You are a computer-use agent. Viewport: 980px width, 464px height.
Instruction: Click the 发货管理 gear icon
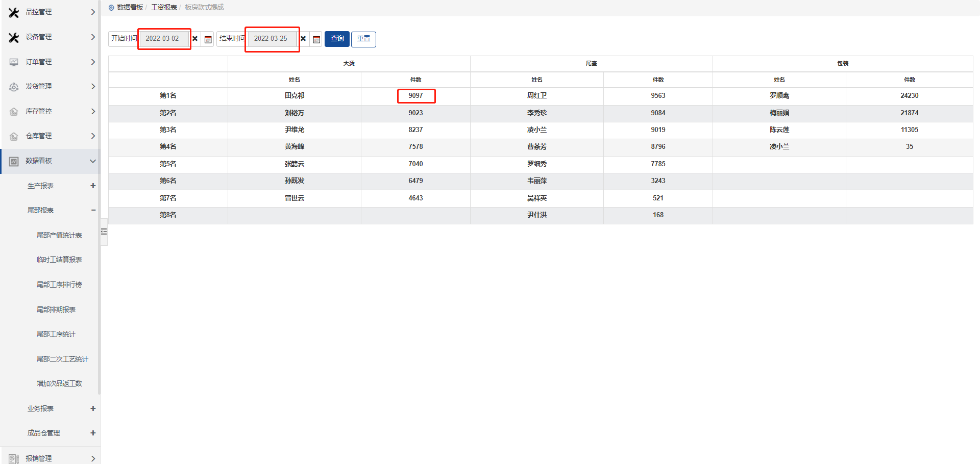(x=14, y=87)
